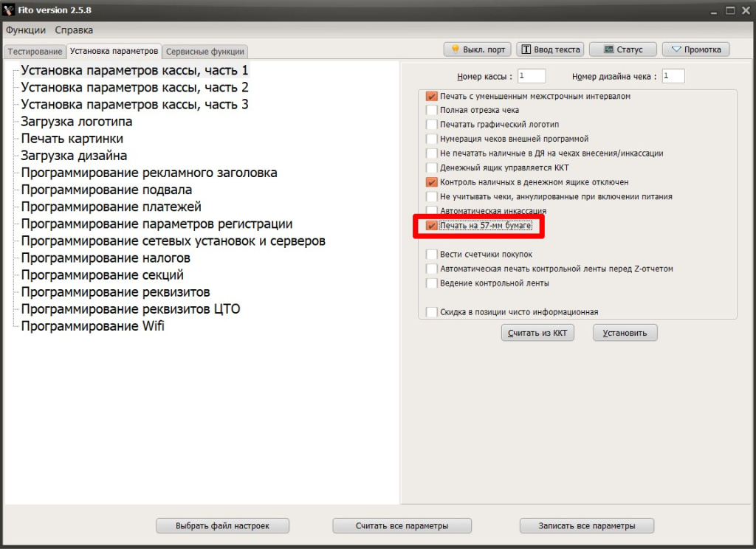This screenshot has height=549, width=756.
Task: Switch to "Сервисные функции" tab
Action: 205,52
